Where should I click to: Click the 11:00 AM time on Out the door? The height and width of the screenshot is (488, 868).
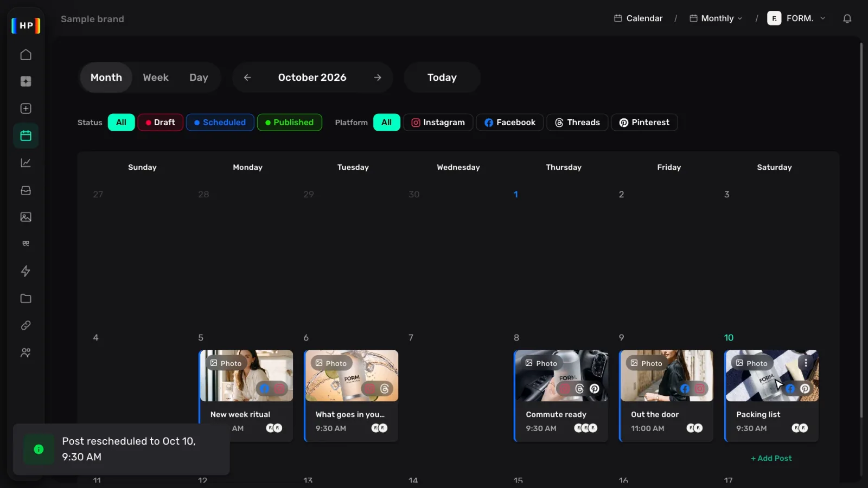click(x=647, y=428)
